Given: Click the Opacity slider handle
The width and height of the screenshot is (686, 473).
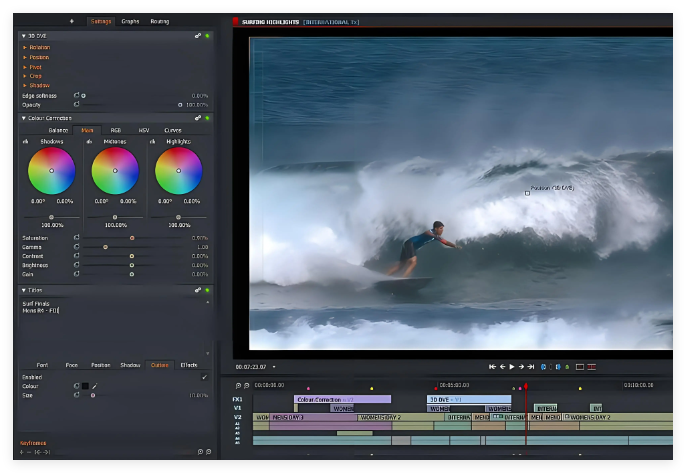Looking at the screenshot, I should coord(180,105).
